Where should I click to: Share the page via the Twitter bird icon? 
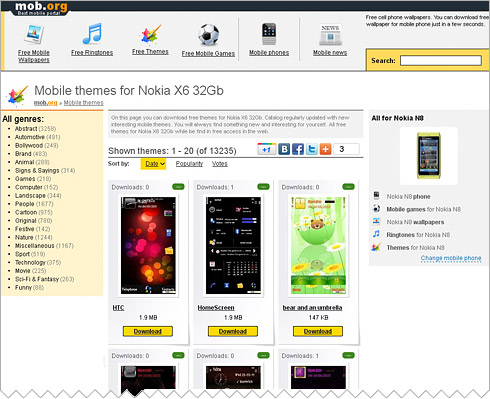(312, 149)
